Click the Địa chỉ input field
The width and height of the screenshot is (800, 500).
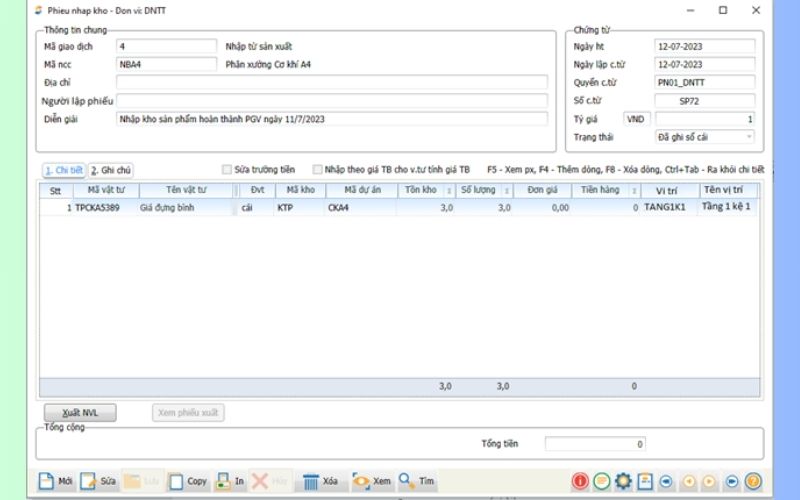point(331,82)
